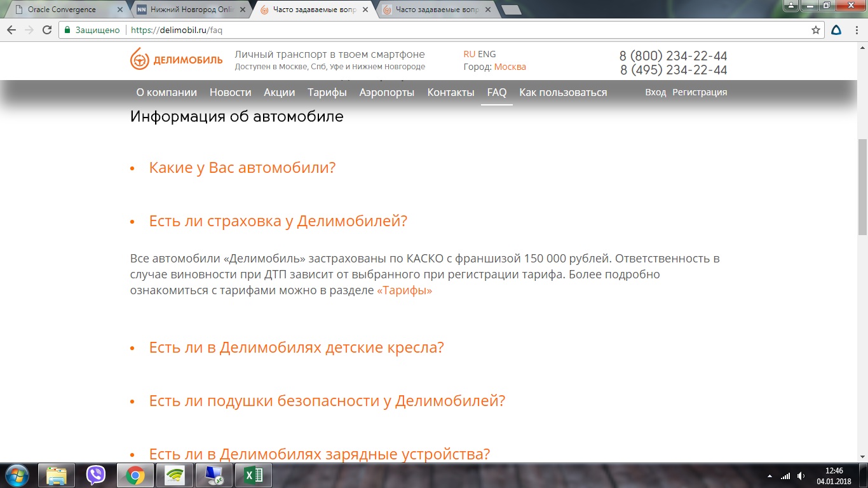Bookmark this page with star icon
This screenshot has width=868, height=488.
point(816,30)
